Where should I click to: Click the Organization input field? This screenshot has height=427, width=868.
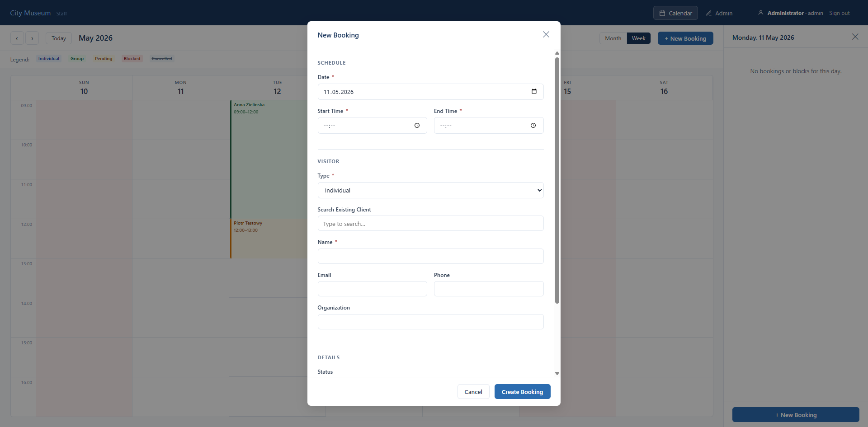tap(430, 322)
